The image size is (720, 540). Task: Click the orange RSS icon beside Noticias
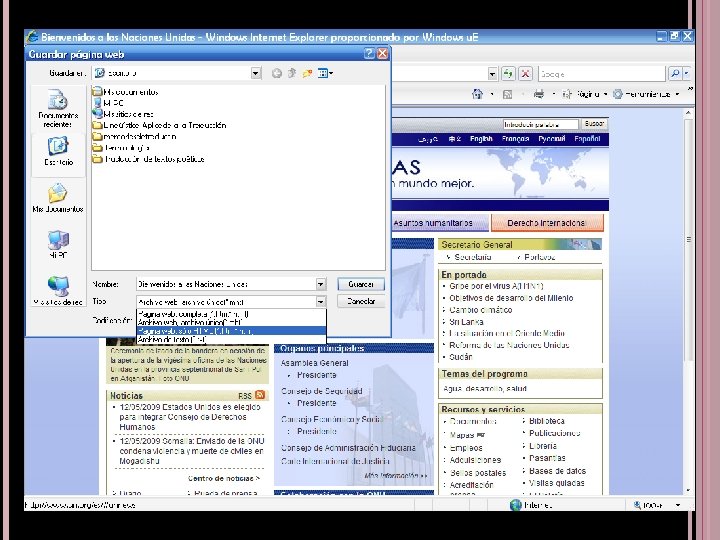click(260, 395)
